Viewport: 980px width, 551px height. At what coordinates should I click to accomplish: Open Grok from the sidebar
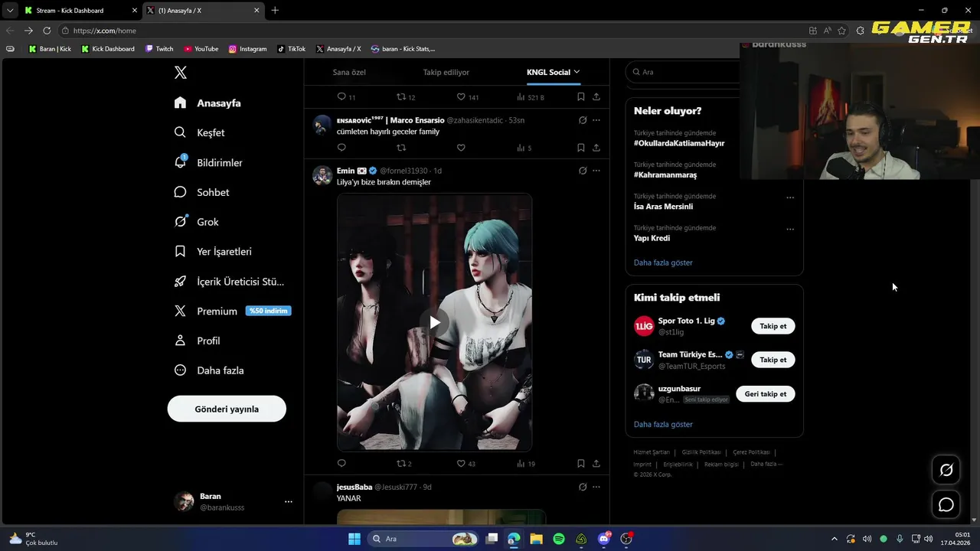coord(196,222)
